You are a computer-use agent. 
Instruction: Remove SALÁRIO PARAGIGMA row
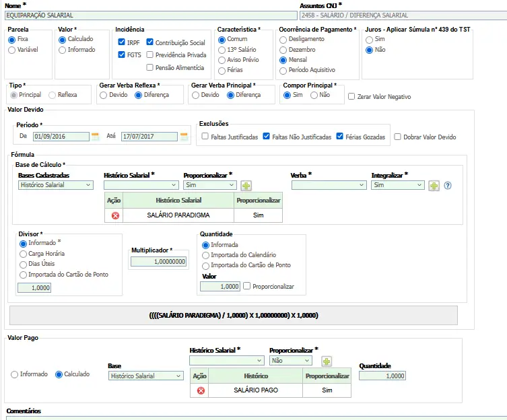click(x=114, y=215)
